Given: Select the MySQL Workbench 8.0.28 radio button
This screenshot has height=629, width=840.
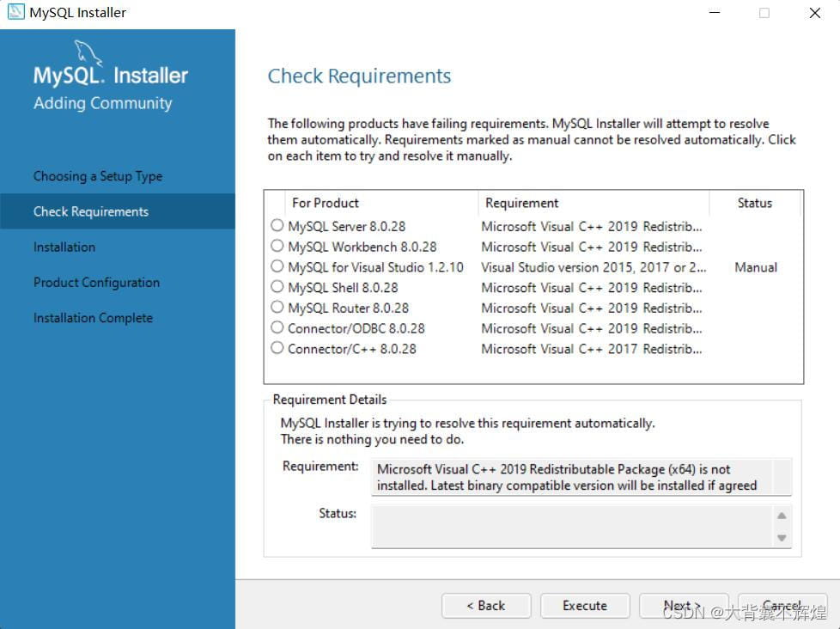Looking at the screenshot, I should [x=277, y=247].
